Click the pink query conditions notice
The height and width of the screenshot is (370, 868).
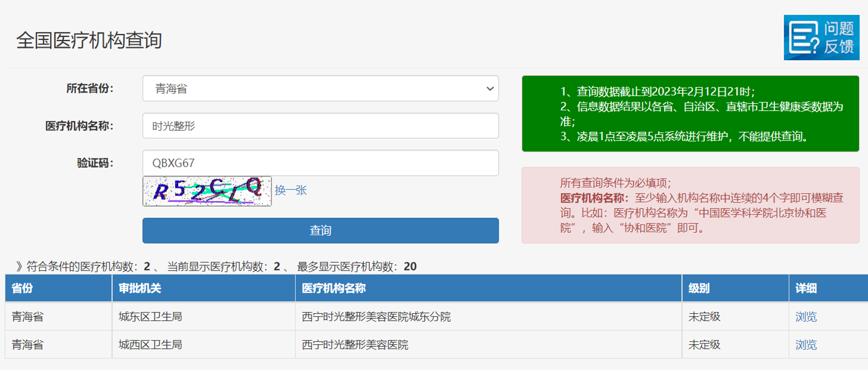(x=692, y=205)
